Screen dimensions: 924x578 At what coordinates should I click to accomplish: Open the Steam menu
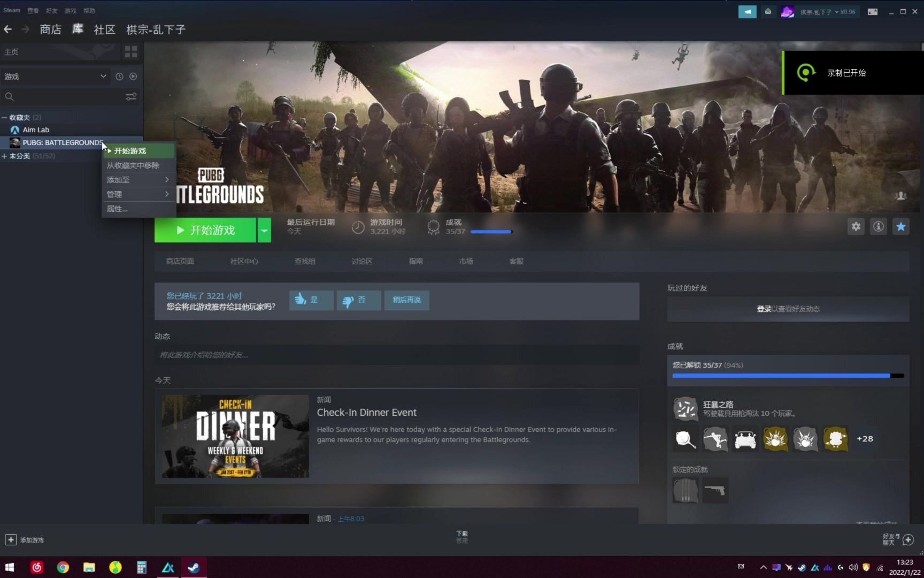click(12, 10)
